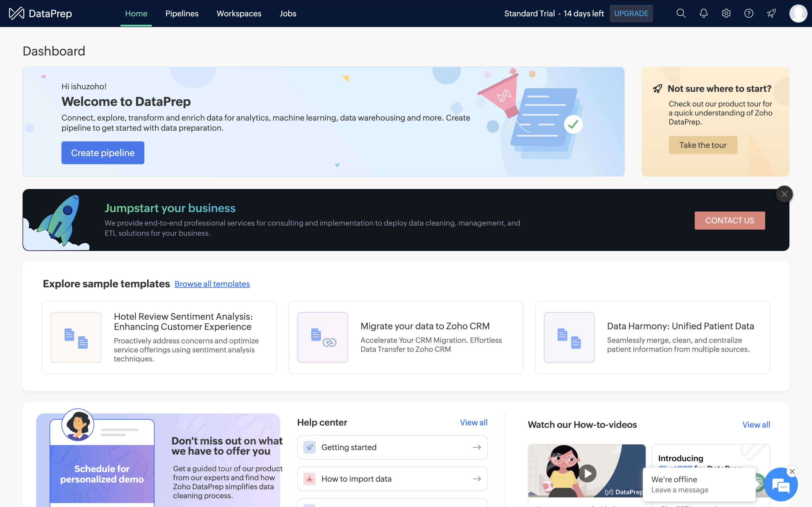This screenshot has height=507, width=812.
Task: Play the how-to video
Action: pos(588,473)
